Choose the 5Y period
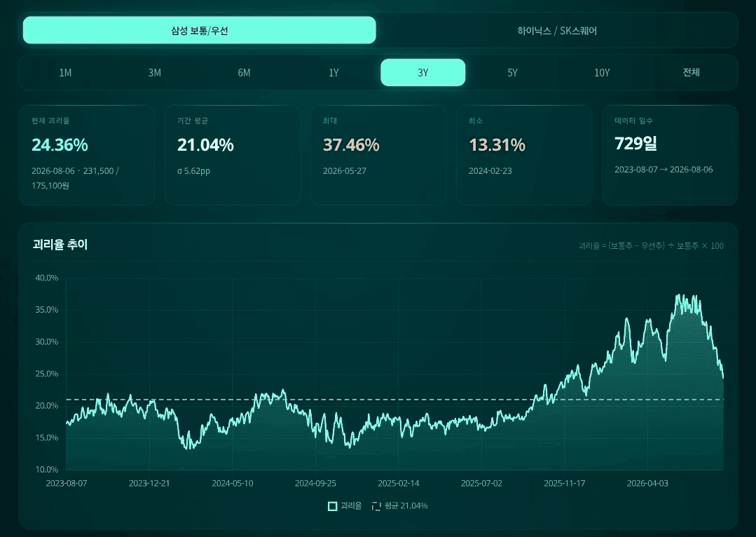This screenshot has height=537, width=756. pyautogui.click(x=512, y=72)
